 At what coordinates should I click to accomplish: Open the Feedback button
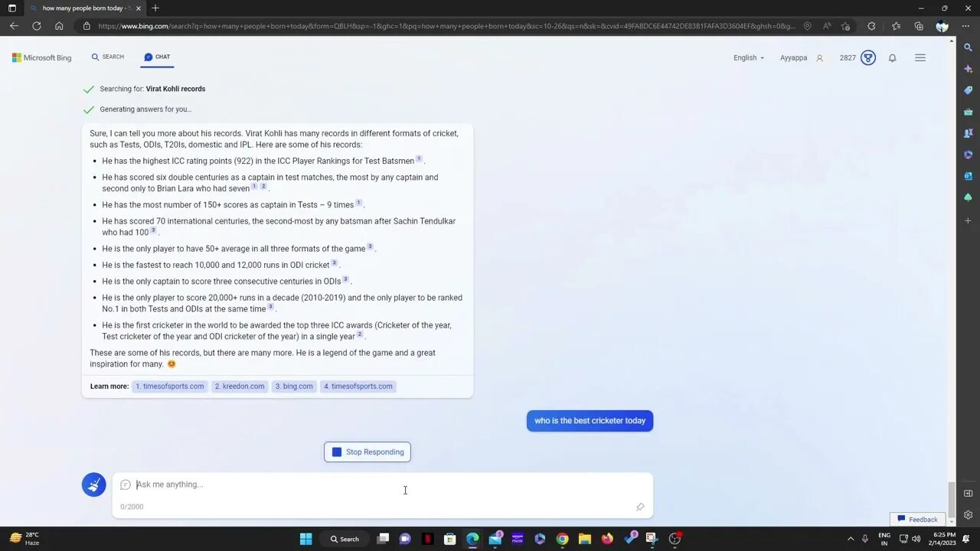tap(917, 520)
